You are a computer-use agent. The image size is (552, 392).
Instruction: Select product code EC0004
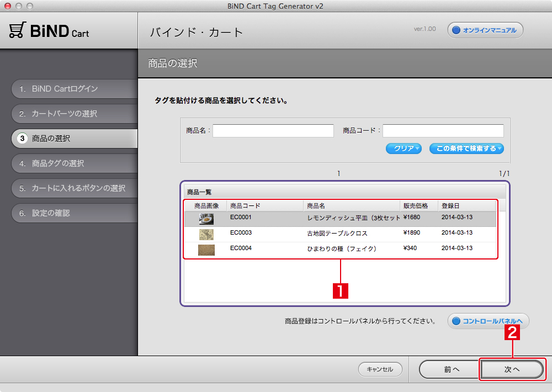(241, 248)
